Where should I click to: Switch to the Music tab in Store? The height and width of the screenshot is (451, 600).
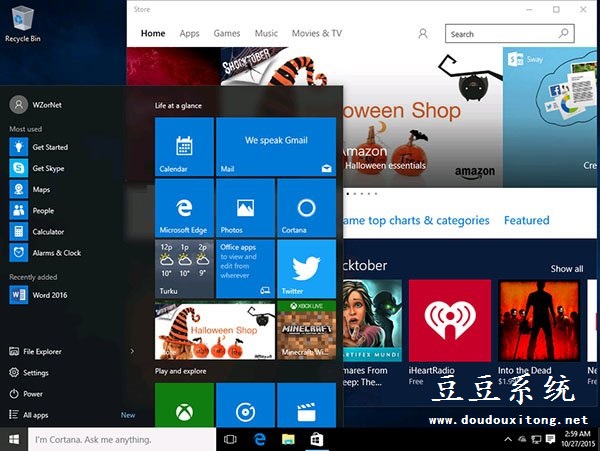pos(266,33)
